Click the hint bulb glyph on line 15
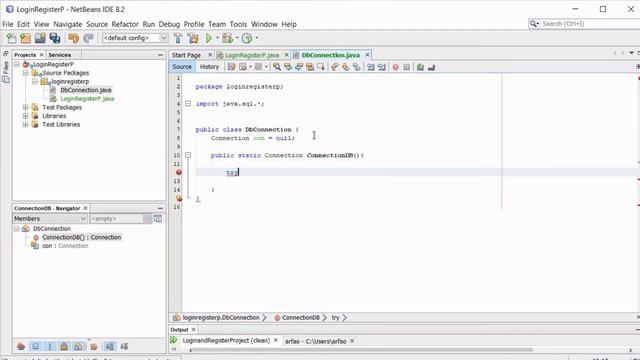The height and width of the screenshot is (360, 640). (178, 198)
